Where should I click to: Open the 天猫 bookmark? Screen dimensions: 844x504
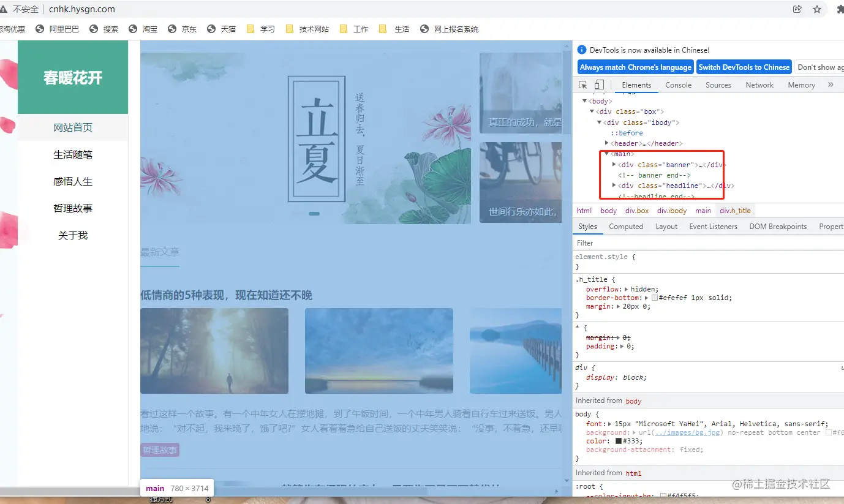pos(222,29)
